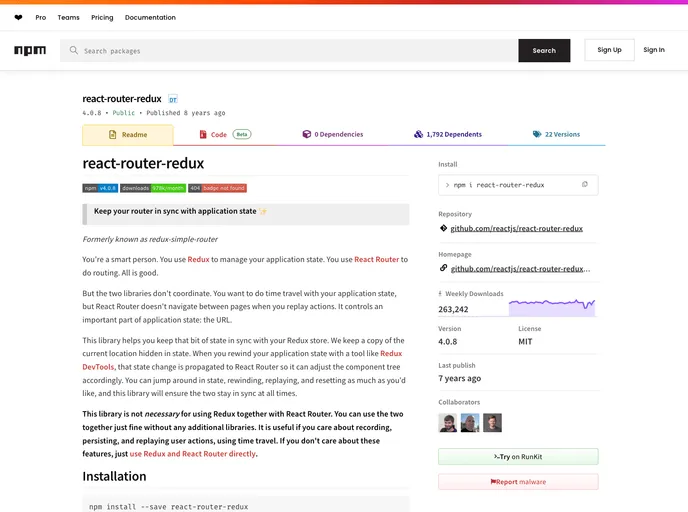688x512 pixels.
Task: Go to the Teams page
Action: pos(68,18)
